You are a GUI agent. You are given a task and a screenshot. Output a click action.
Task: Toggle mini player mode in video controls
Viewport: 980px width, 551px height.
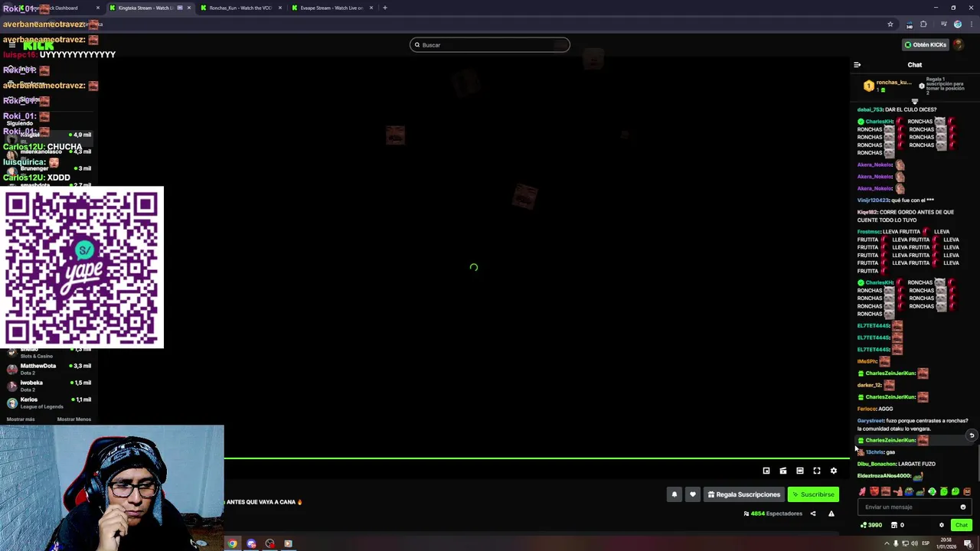coord(766,471)
